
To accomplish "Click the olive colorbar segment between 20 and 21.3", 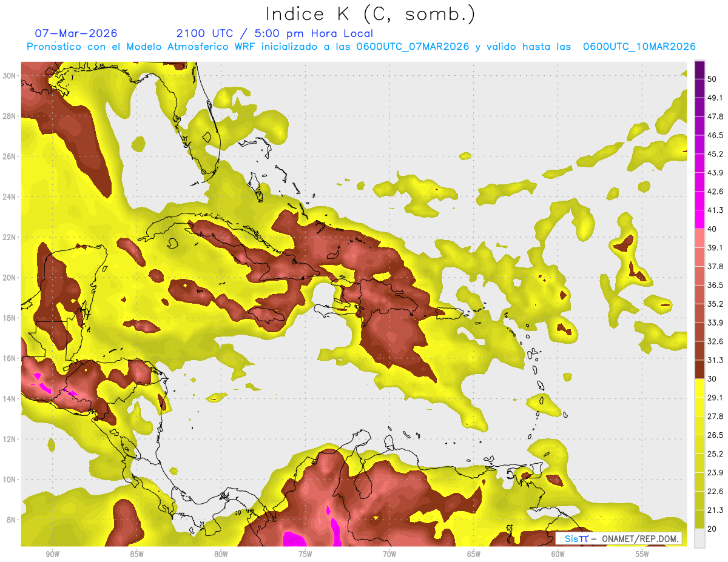I will pos(699,519).
